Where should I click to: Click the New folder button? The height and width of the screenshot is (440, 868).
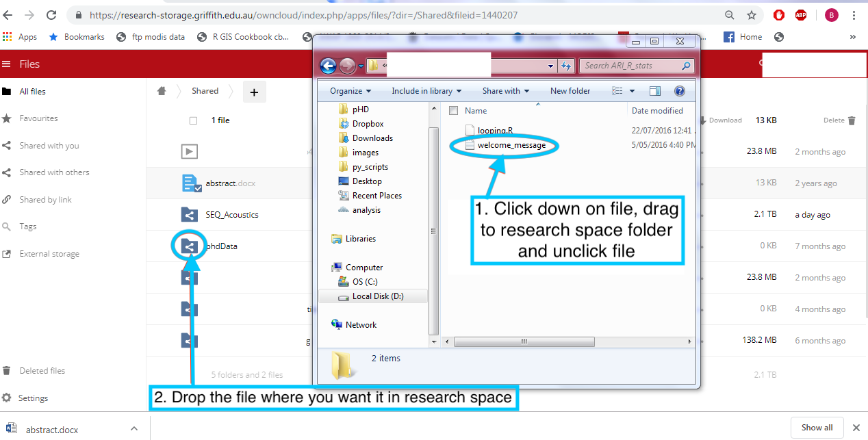(570, 91)
